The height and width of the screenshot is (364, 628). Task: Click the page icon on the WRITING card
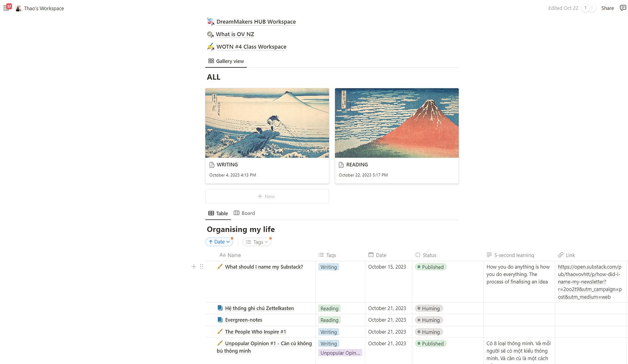pos(212,165)
